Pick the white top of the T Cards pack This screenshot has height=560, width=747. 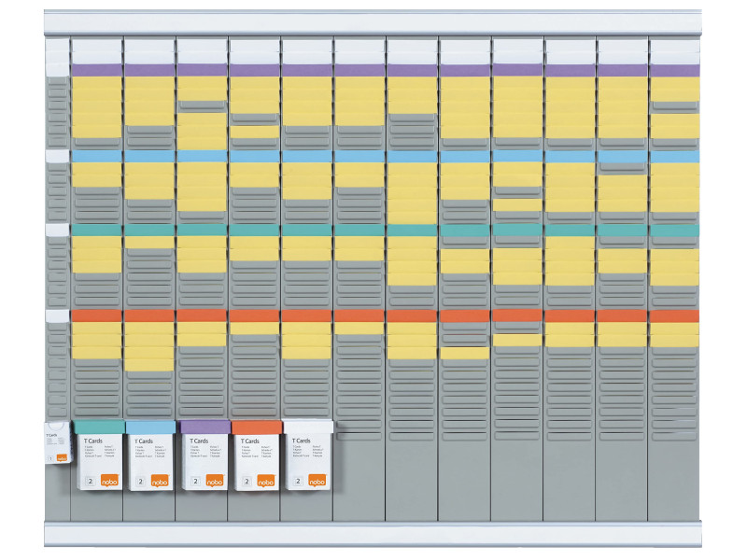[308, 427]
